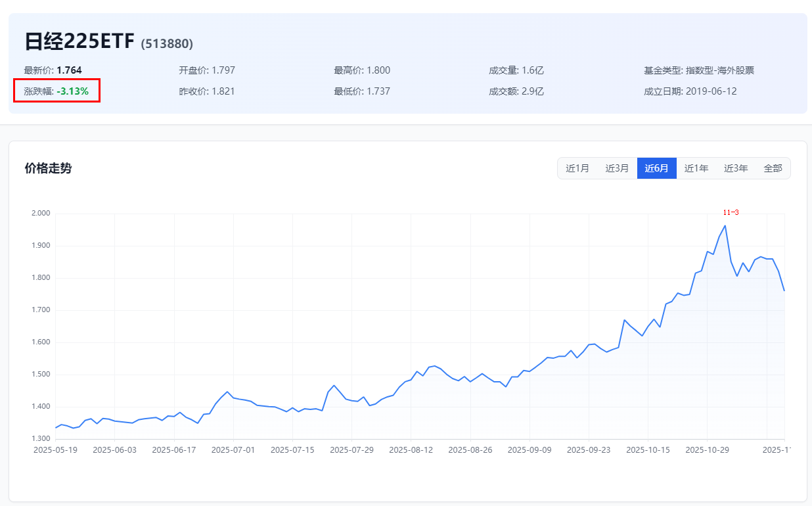812x506 pixels.
Task: Switch chart range to 近1月
Action: point(577,168)
